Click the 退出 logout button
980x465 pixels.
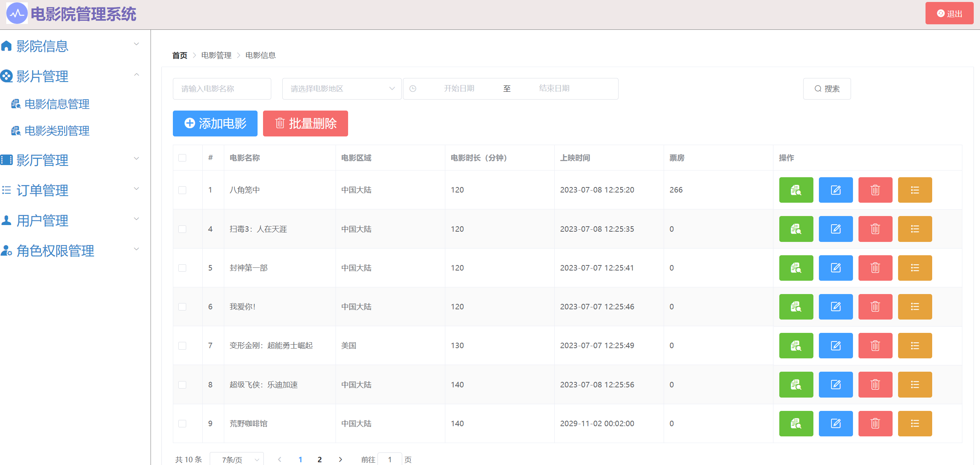[x=949, y=13]
